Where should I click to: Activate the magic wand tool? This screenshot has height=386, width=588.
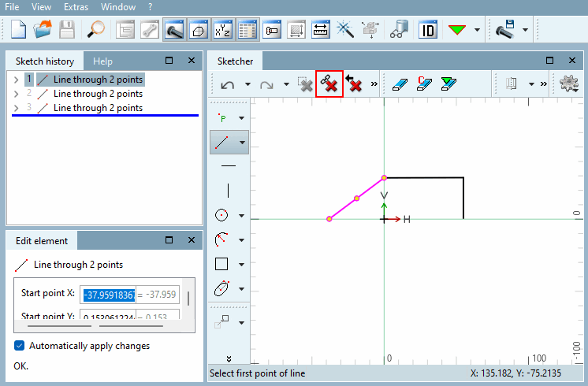click(345, 30)
